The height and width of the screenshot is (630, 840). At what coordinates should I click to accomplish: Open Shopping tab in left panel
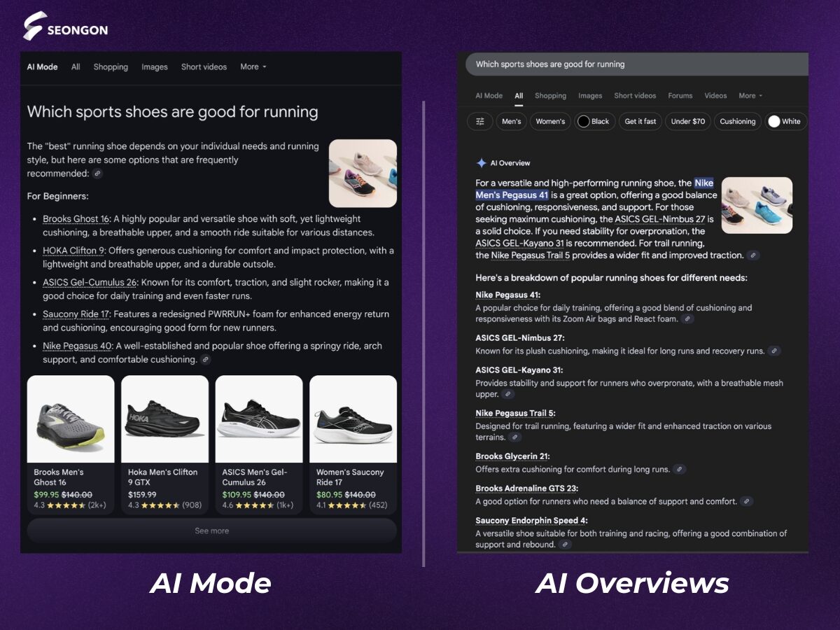(111, 67)
